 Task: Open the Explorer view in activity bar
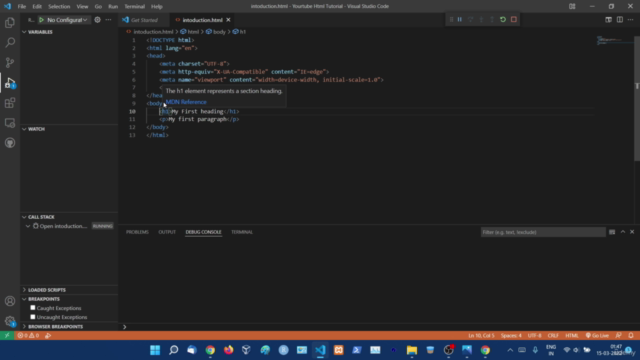10,22
